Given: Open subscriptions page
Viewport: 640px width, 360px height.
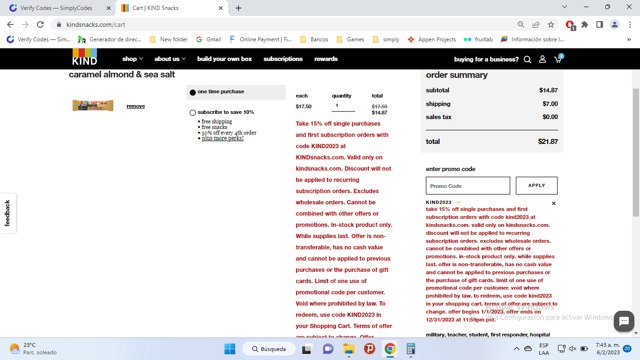Looking at the screenshot, I should (x=283, y=59).
